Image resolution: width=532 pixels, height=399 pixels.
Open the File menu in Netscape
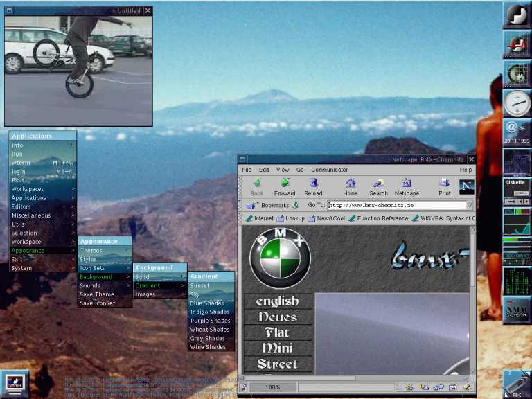tap(247, 170)
